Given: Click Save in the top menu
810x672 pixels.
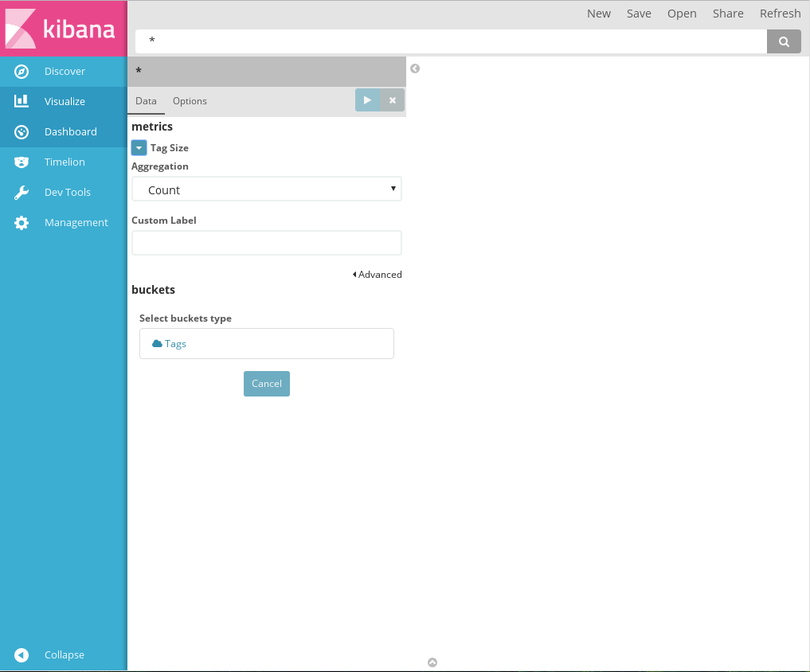Looking at the screenshot, I should click(x=639, y=14).
